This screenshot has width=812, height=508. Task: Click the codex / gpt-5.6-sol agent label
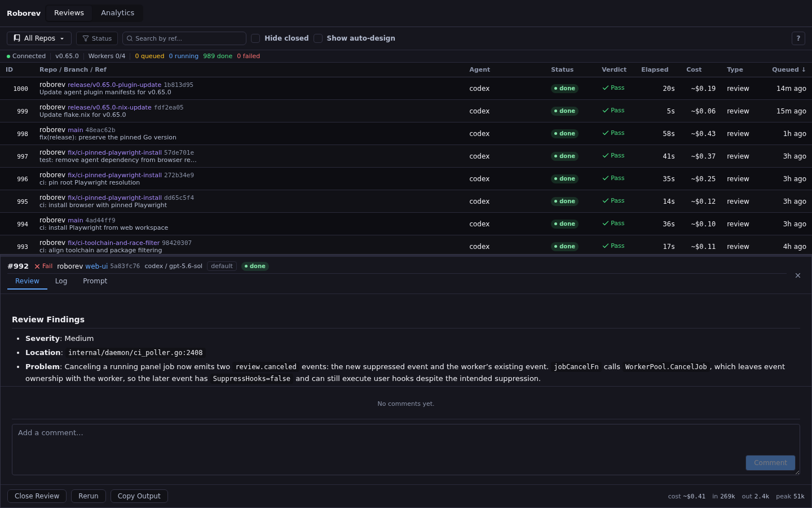(174, 266)
